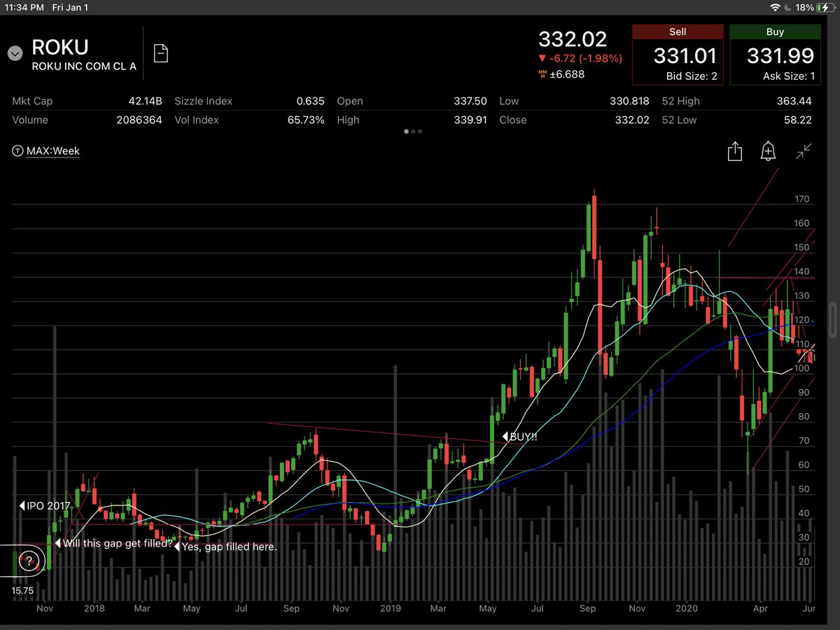Tap the Sell button showing 331.01

tap(677, 53)
